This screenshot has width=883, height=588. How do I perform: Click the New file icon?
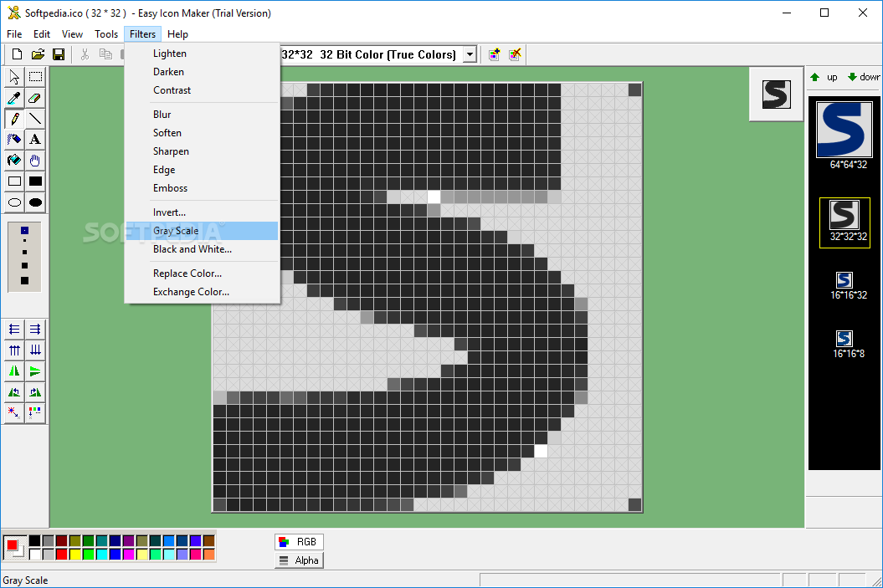point(17,54)
